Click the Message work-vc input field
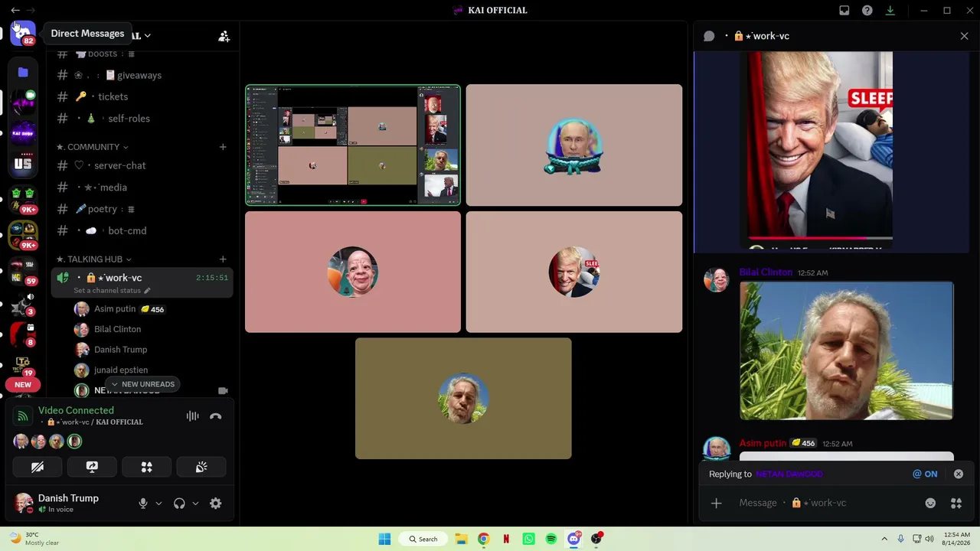The width and height of the screenshot is (980, 551). point(827,503)
